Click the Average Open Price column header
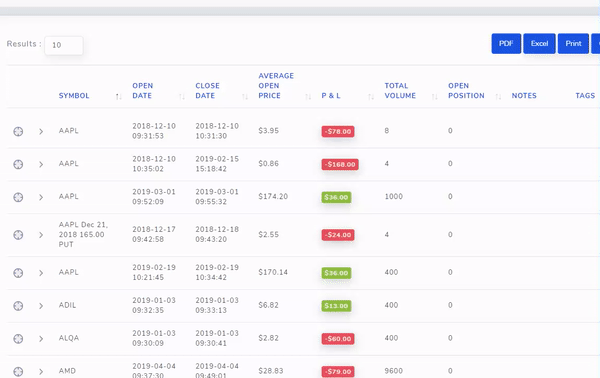Viewport: 600px width, 378px height. 276,86
